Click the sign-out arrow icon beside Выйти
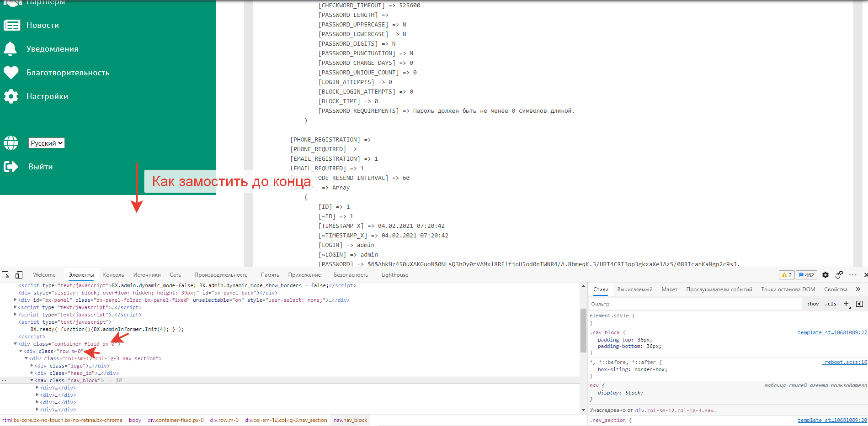Viewport: 868px width, 426px height. 11,167
